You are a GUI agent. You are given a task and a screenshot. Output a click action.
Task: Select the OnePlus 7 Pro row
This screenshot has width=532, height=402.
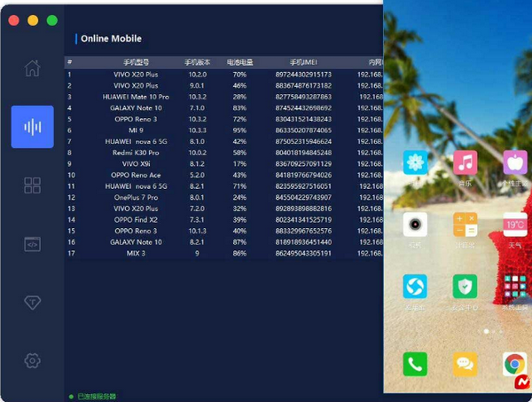(x=224, y=197)
